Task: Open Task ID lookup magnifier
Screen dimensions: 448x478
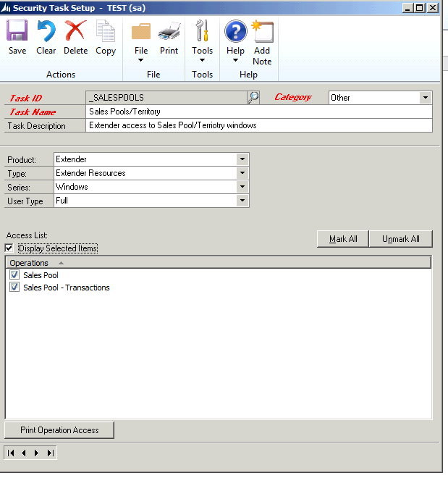Action: 253,98
